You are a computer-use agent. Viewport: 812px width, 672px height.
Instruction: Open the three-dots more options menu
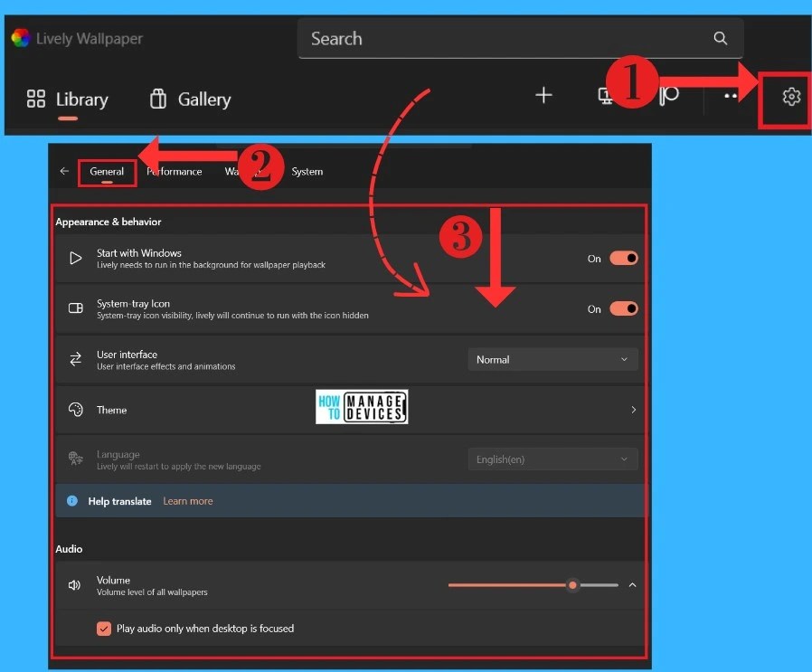(x=731, y=96)
